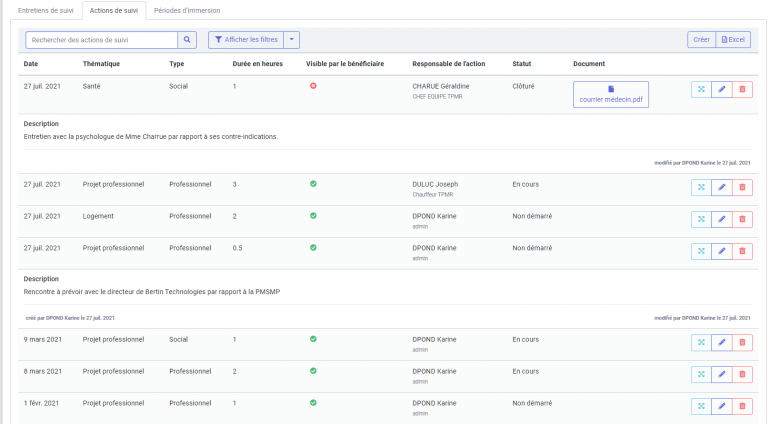
Task: Open the Périodes d'immersion tab
Action: pos(187,10)
